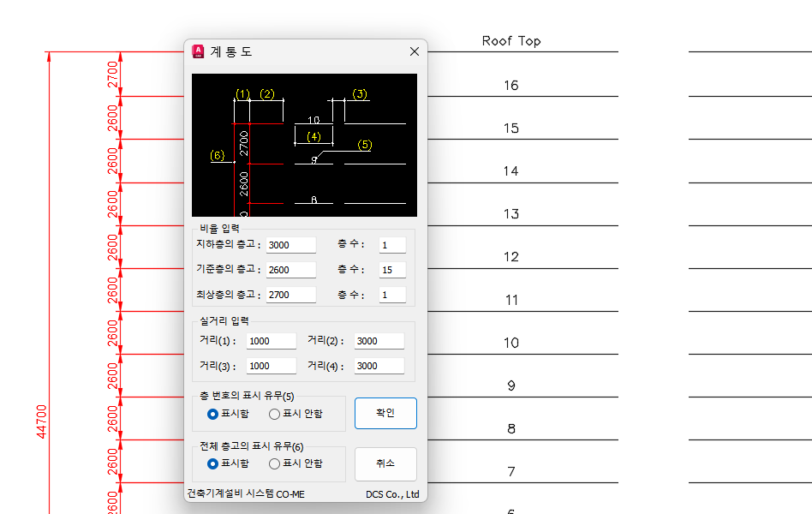Click the 지하층의 층고 input field
The height and width of the screenshot is (514, 812).
coord(290,245)
